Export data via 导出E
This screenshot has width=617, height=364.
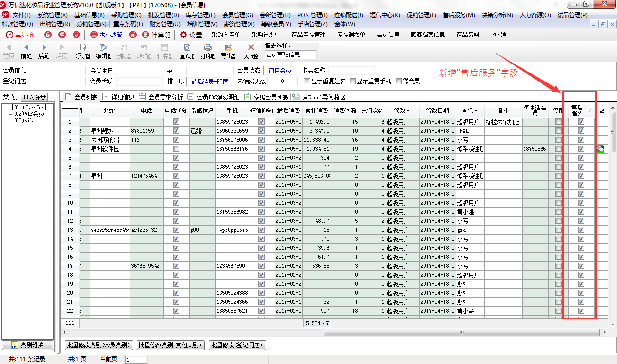228,51
